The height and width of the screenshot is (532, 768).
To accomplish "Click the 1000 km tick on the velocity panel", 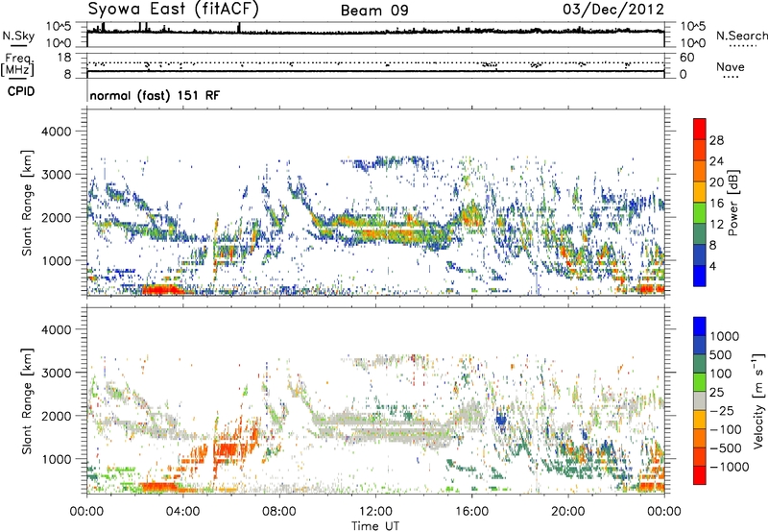I will click(57, 459).
